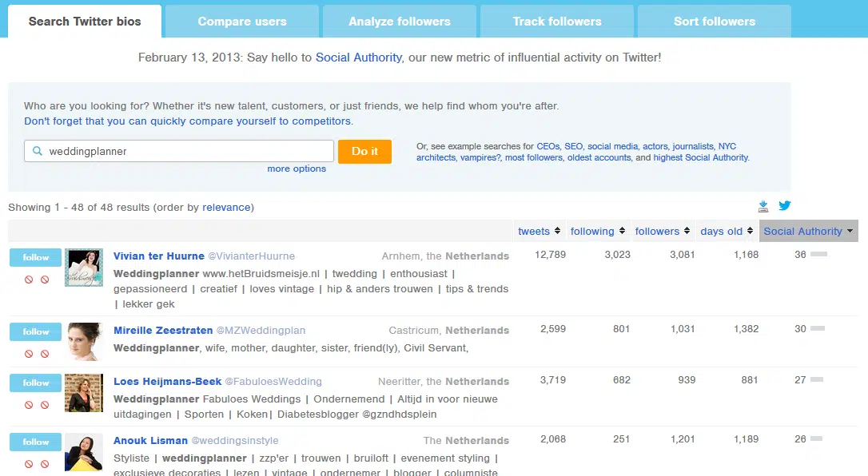
Task: Click the download results icon
Action: tap(763, 206)
